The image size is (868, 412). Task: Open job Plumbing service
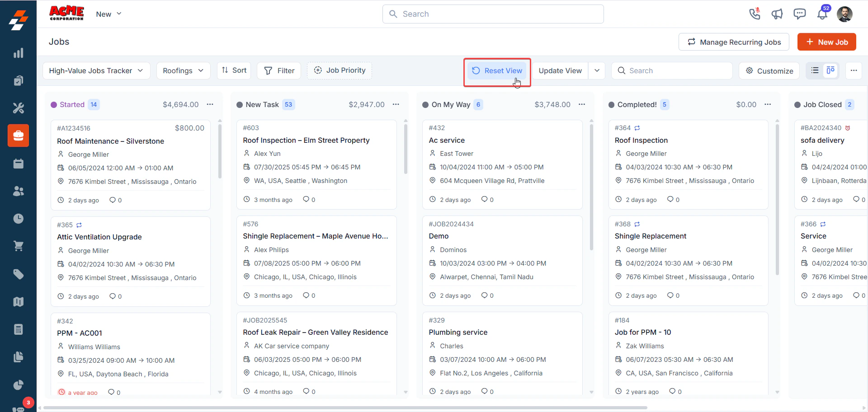pos(458,332)
